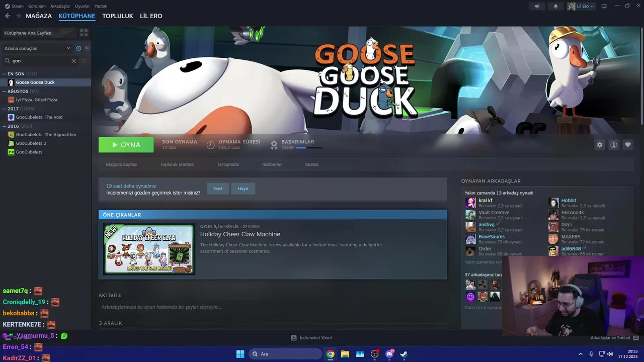Click into the library search field

click(39, 61)
